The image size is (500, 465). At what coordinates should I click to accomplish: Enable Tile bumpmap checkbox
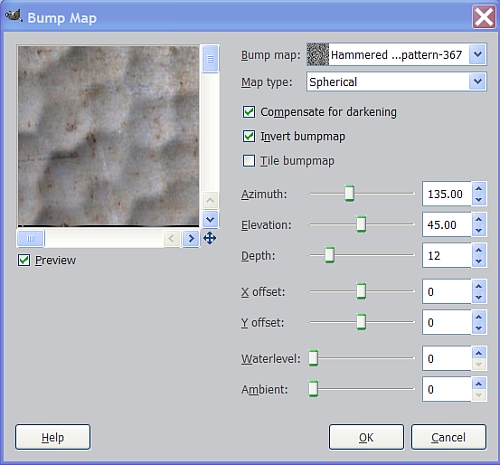(249, 161)
